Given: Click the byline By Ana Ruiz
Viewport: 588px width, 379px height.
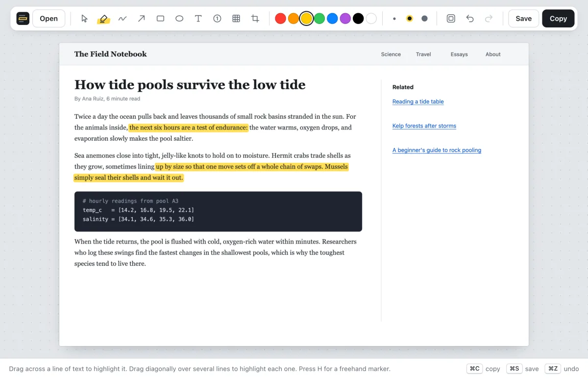Looking at the screenshot, I should coord(107,99).
